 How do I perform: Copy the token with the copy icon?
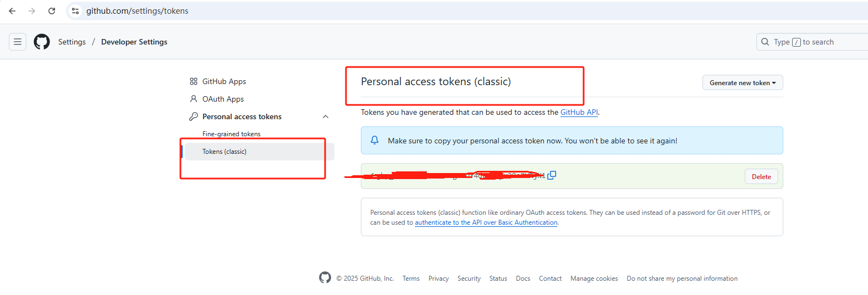[552, 175]
